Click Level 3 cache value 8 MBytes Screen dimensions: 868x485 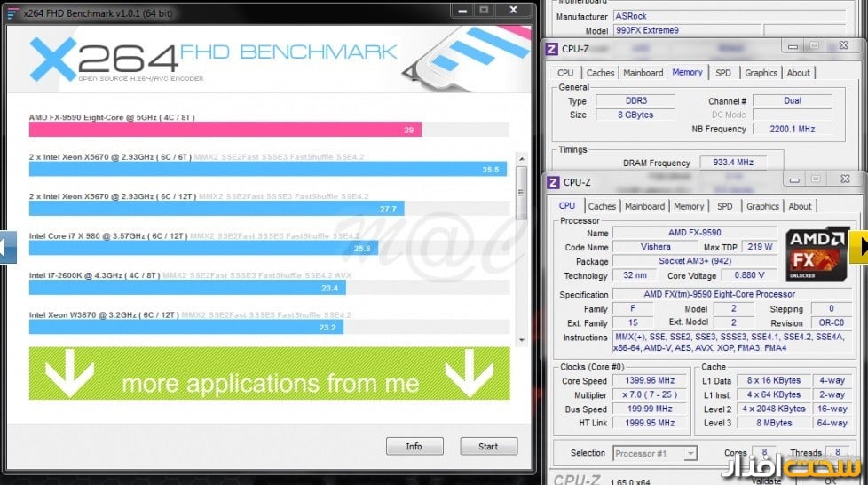773,423
